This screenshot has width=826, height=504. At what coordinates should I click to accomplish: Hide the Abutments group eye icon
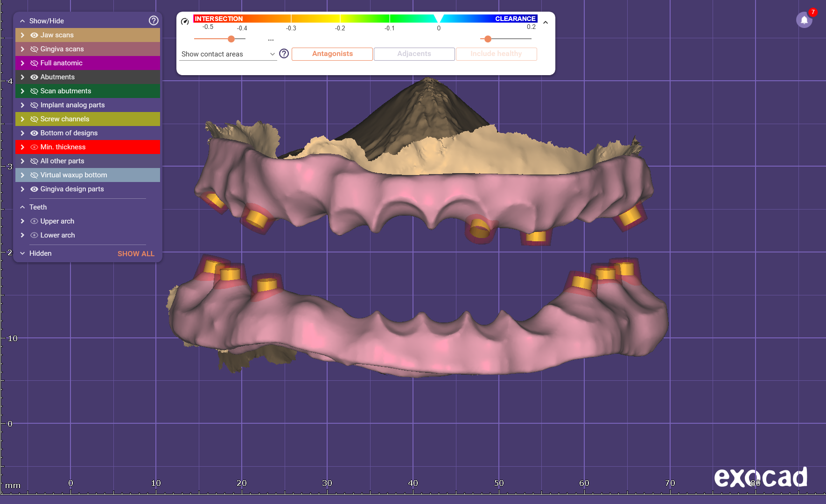[34, 77]
